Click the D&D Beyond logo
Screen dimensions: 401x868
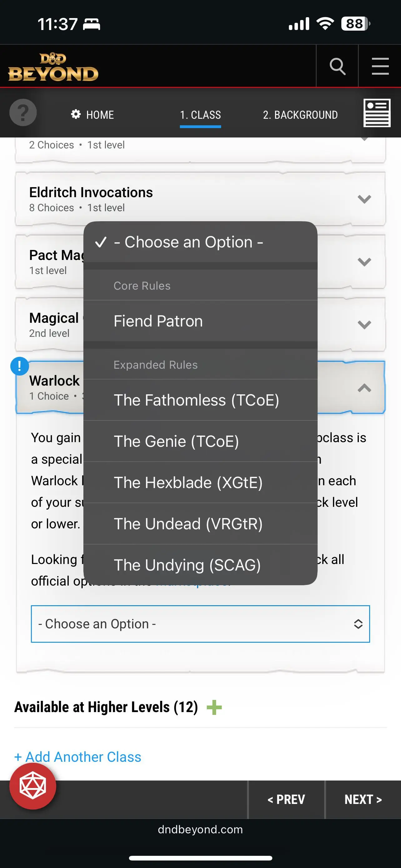point(54,66)
